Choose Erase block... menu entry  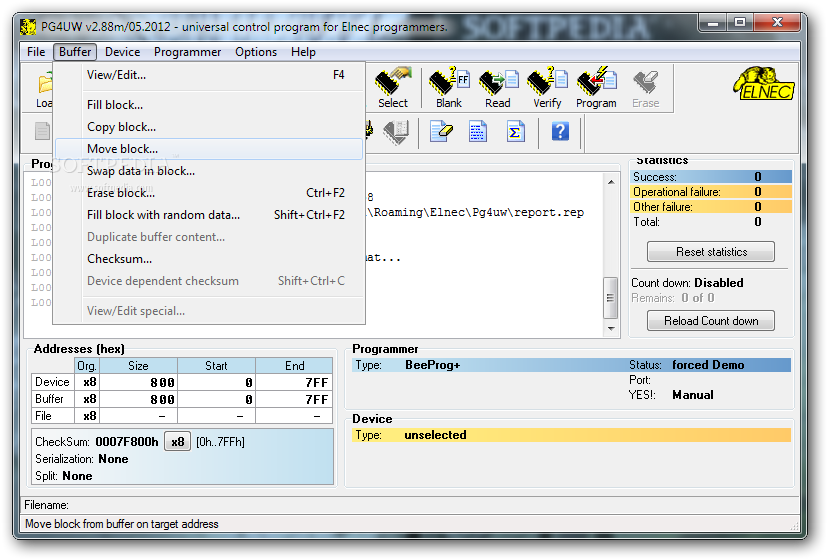point(209,193)
